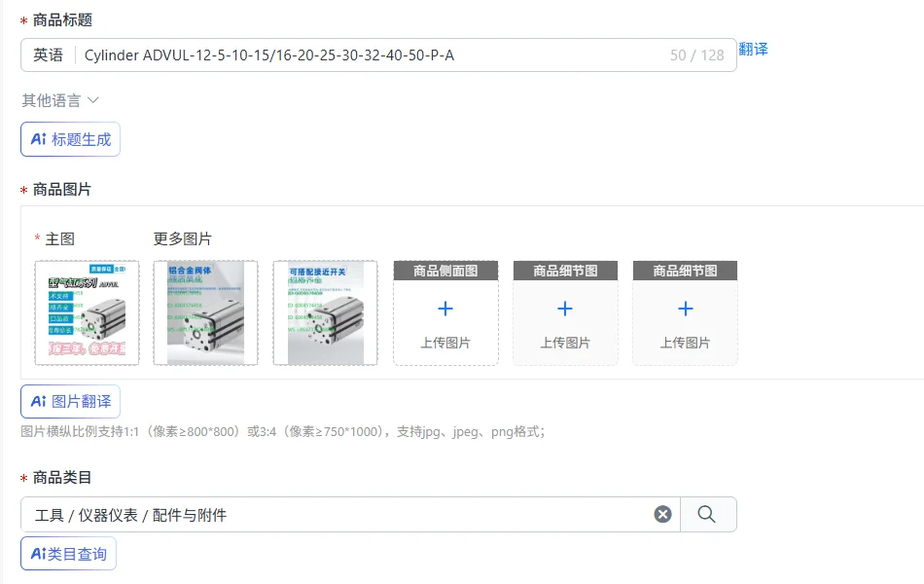Click 上传图片 in last 商品细节图 slot
The width and height of the screenshot is (924, 584).
pos(686,343)
